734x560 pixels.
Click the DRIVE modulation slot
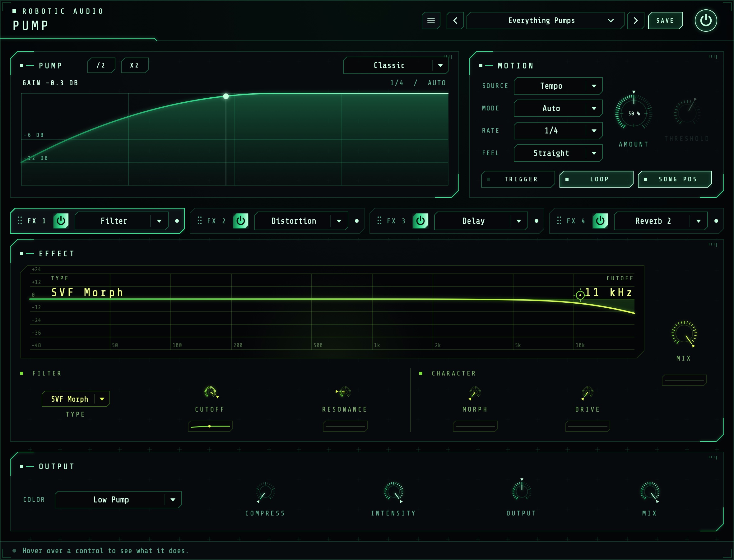(x=588, y=426)
